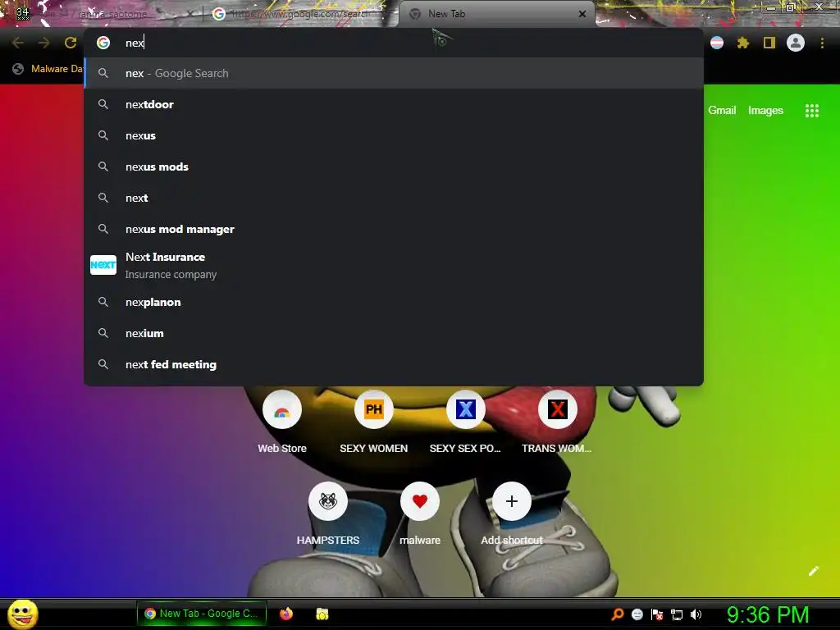Click the orange magnifier tray icon
Screen dimensions: 840x630
click(617, 614)
